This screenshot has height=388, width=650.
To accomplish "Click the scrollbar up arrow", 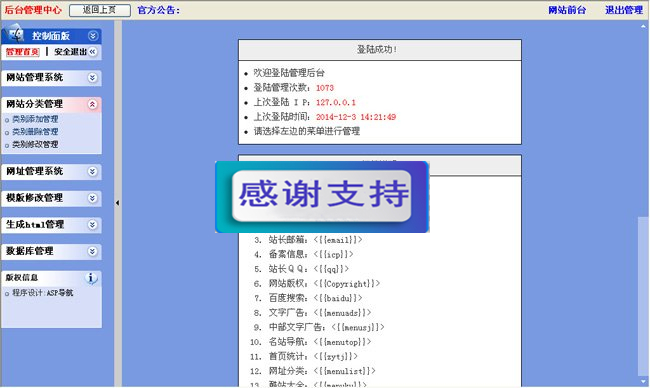I will (644, 26).
